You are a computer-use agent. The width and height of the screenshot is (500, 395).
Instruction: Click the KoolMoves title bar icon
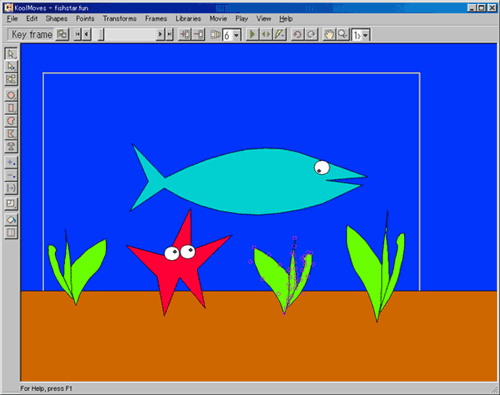click(x=9, y=7)
